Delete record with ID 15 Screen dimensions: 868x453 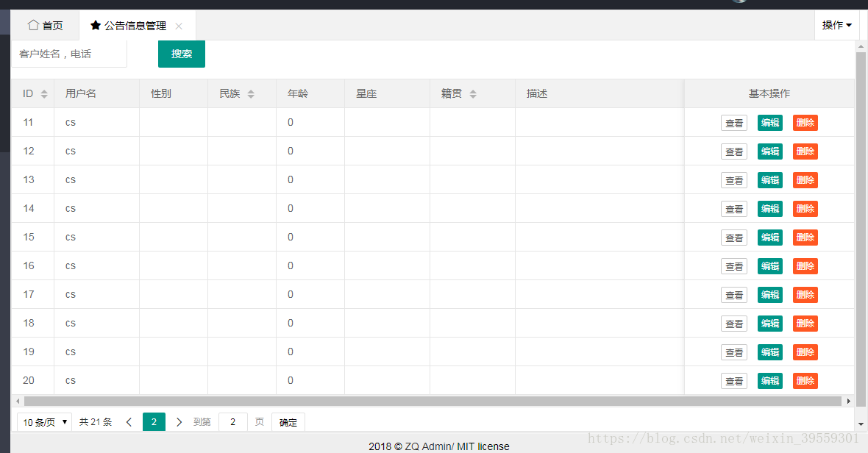[x=805, y=238]
